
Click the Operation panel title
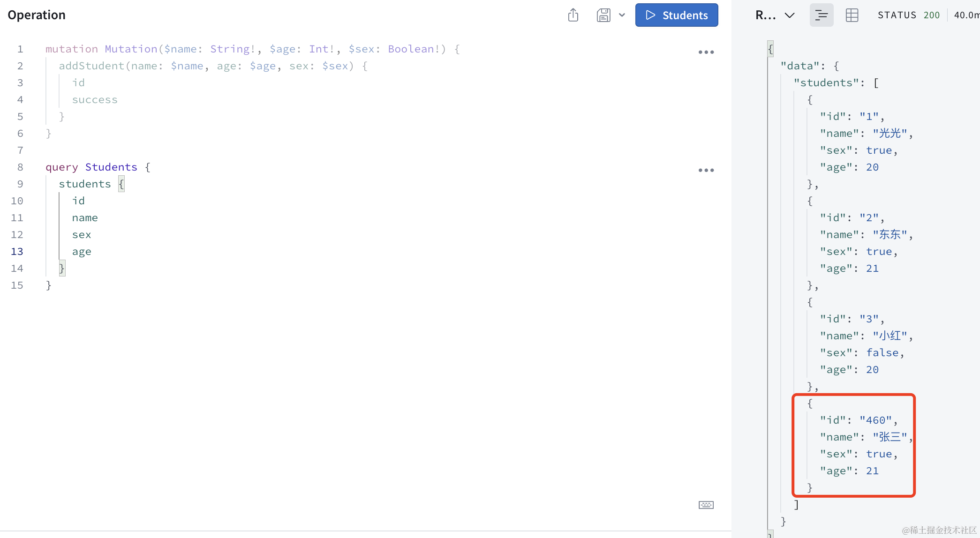coord(37,15)
